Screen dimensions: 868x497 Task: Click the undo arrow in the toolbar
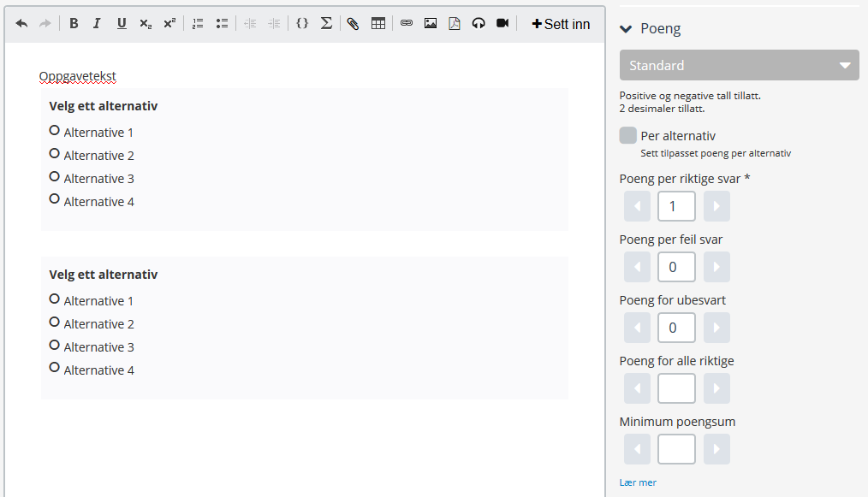(21, 24)
